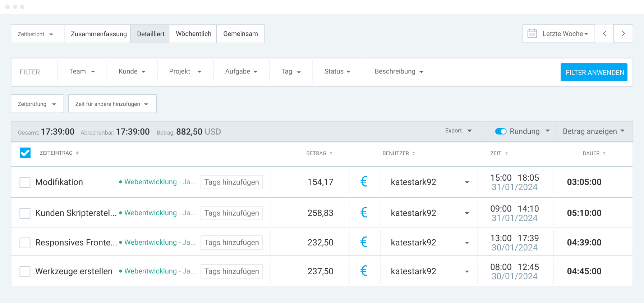Screen dimensions: 644x303
Task: Edit the Modifikation description field
Action: coord(59,182)
